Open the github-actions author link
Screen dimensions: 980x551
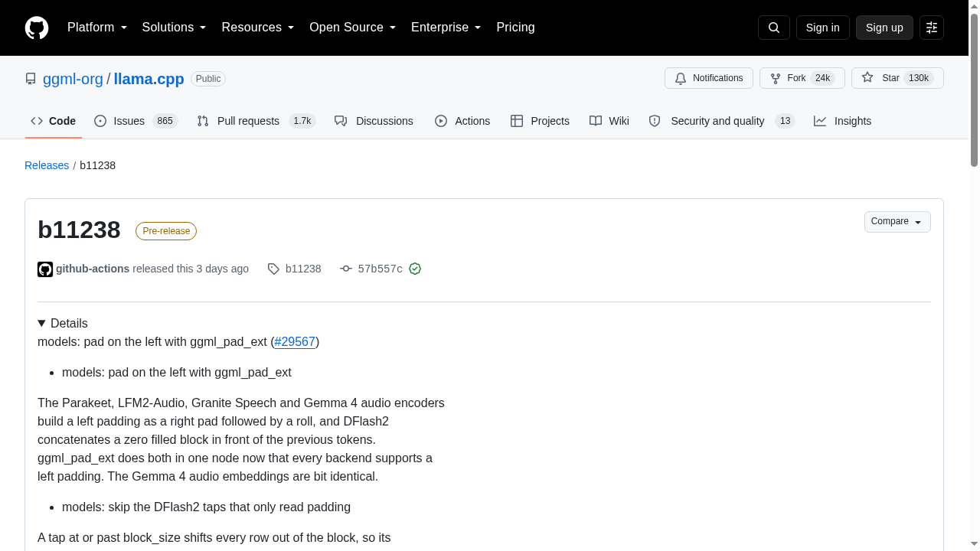[x=93, y=269]
